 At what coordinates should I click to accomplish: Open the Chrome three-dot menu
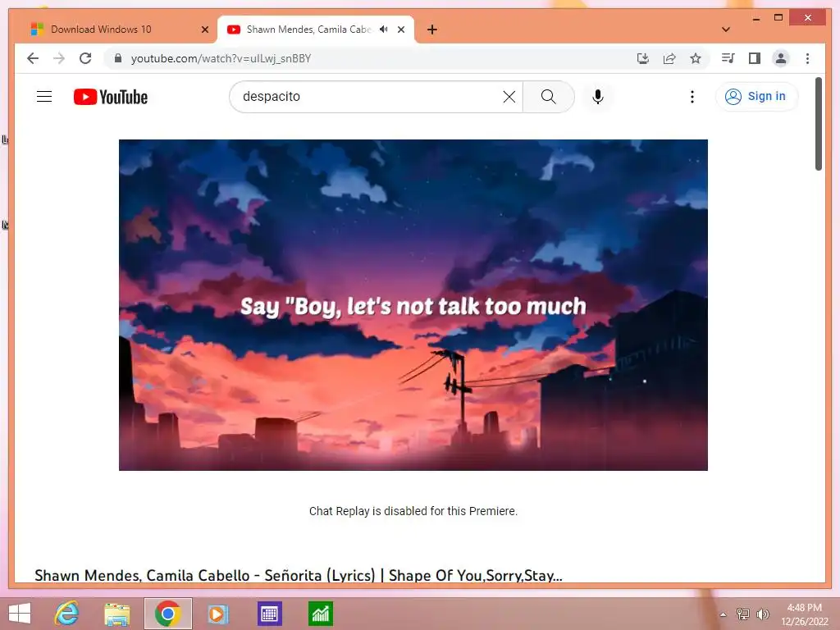click(x=807, y=58)
